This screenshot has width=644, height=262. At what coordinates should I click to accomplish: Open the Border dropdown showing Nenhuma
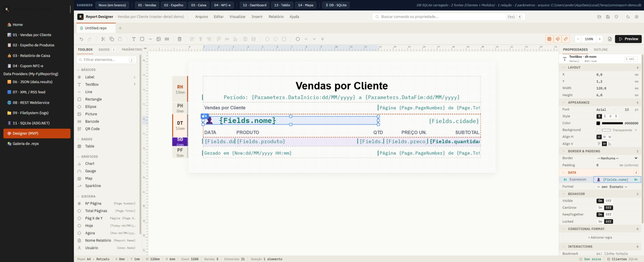click(617, 158)
